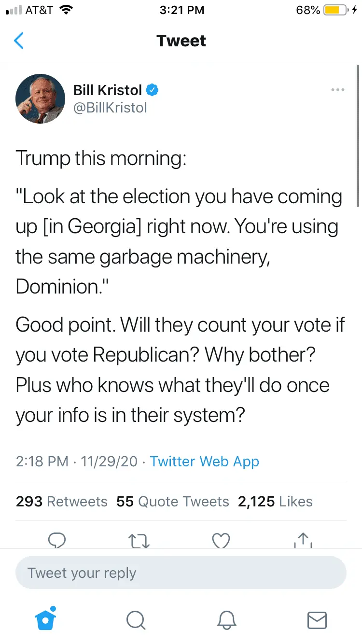
Task: Tap the share tweet icon
Action: click(303, 540)
